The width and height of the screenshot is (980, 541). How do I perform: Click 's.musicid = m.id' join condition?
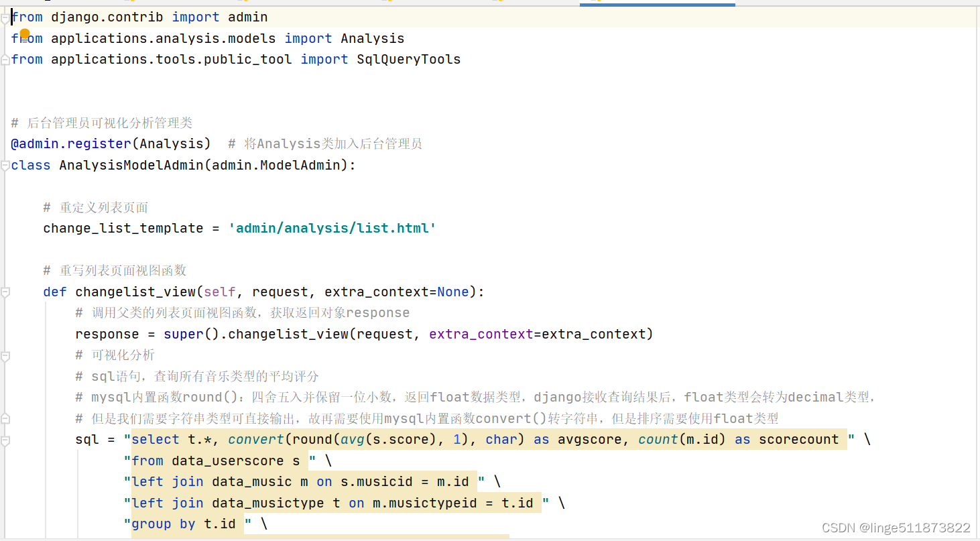405,481
